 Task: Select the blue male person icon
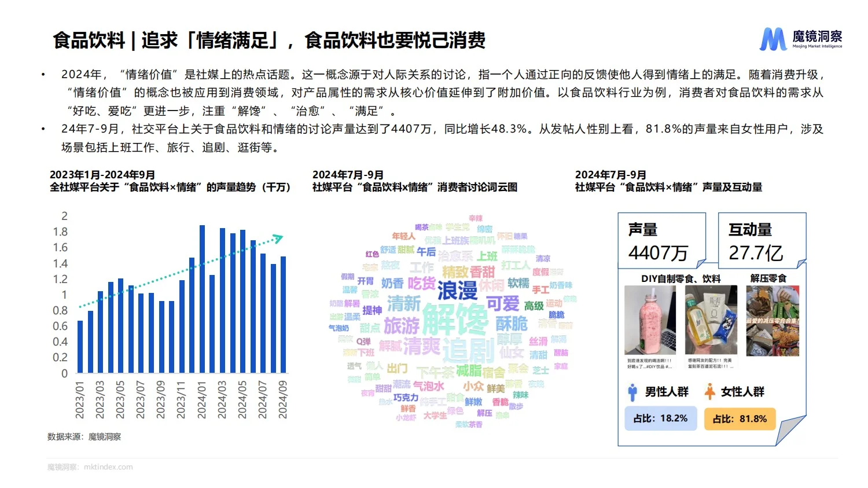(634, 391)
